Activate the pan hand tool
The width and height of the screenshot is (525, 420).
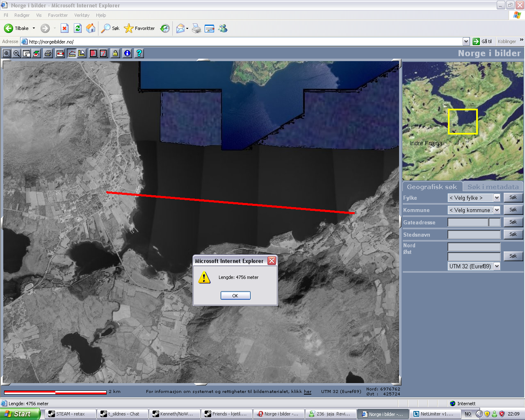pos(27,53)
